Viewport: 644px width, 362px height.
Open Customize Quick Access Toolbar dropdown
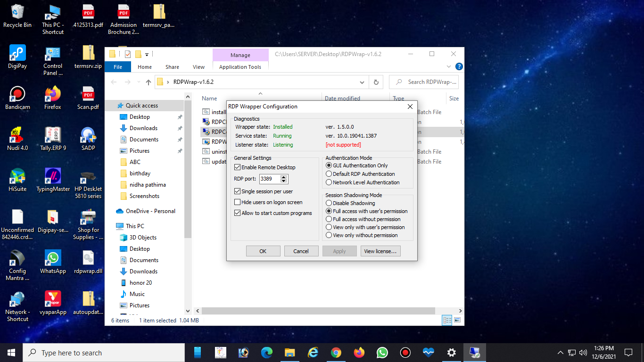[x=147, y=54]
